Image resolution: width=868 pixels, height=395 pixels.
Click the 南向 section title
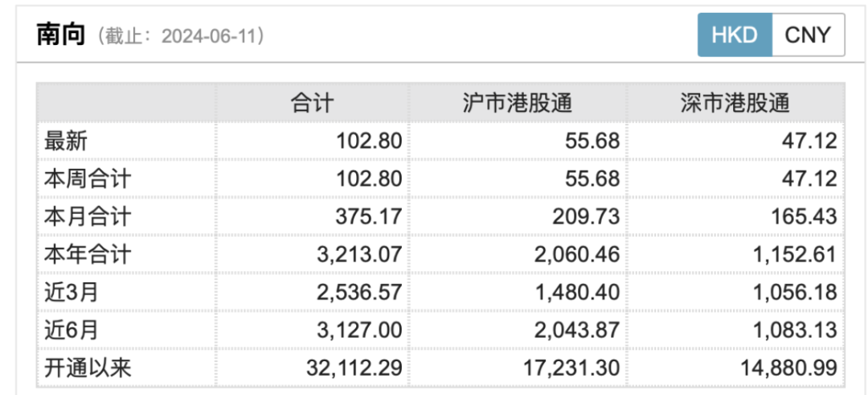tap(61, 35)
